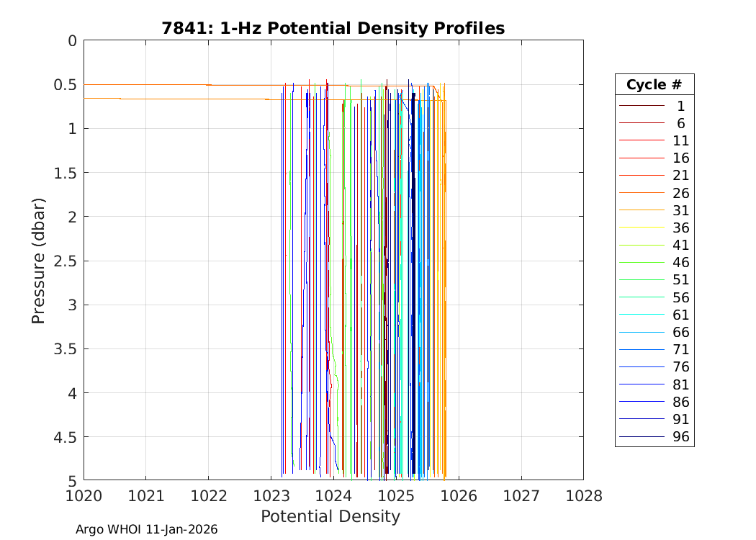The image size is (756, 540).
Task: Select the 4.5 pressure axis tick label
Action: (x=62, y=437)
